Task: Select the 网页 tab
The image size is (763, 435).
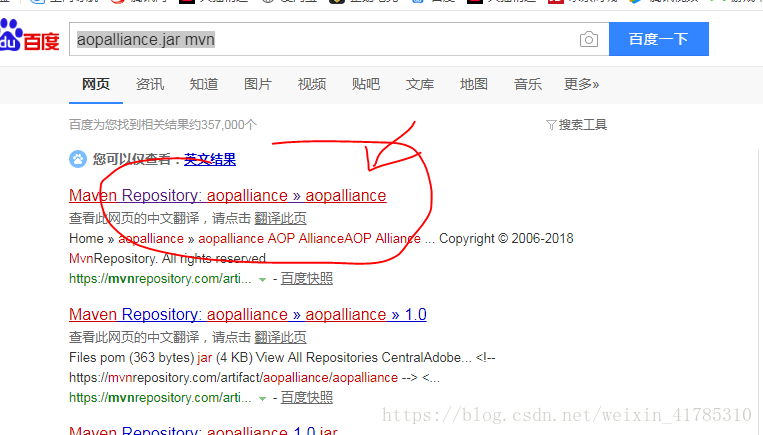Action: 96,84
